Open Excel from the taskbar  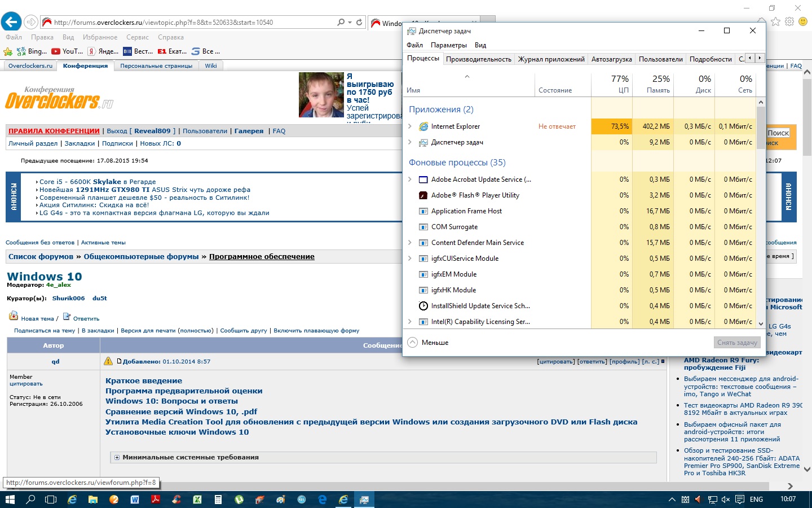[197, 500]
